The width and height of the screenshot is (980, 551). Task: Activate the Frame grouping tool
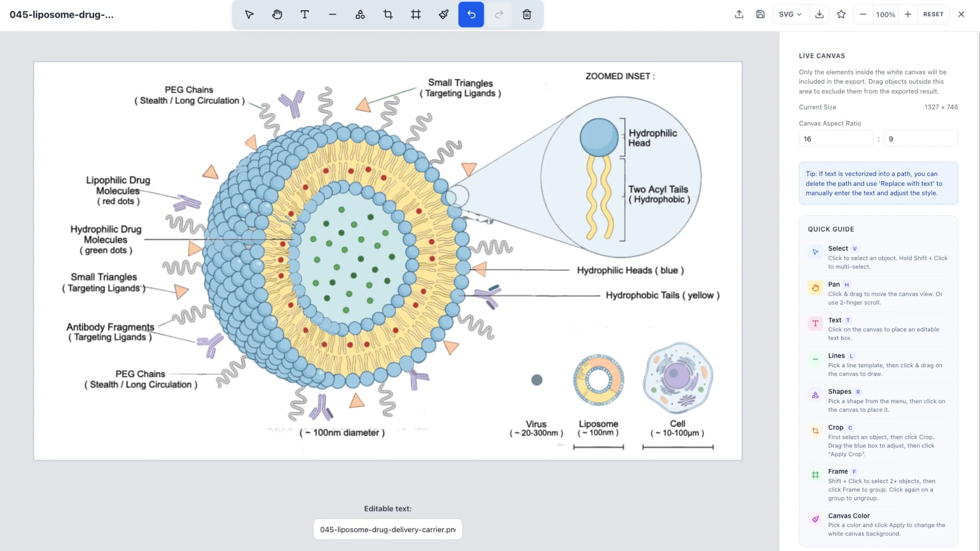415,14
